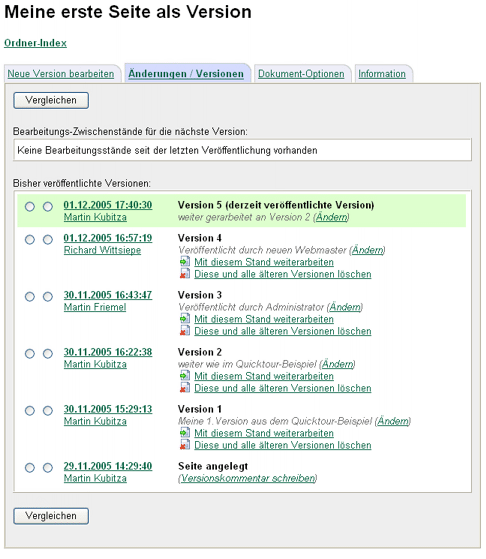Click the red delete icon for Version 4
The width and height of the screenshot is (486, 559).
pyautogui.click(x=184, y=274)
